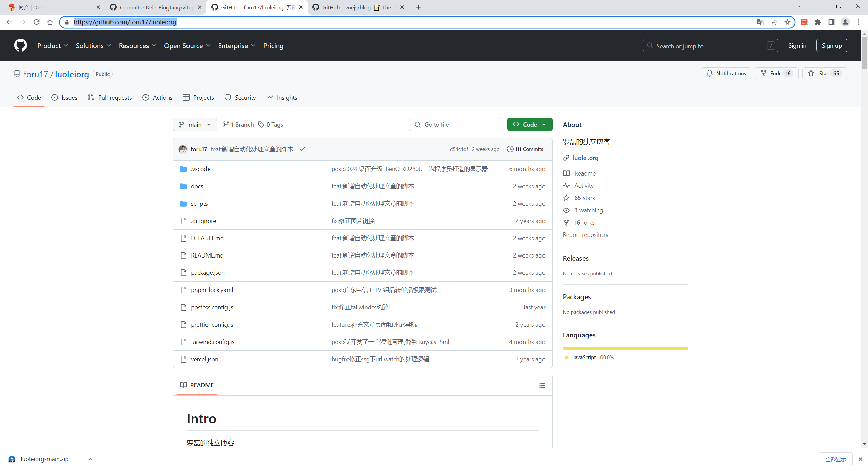Close the '简介 | One' tab
868x471 pixels.
[x=98, y=7]
